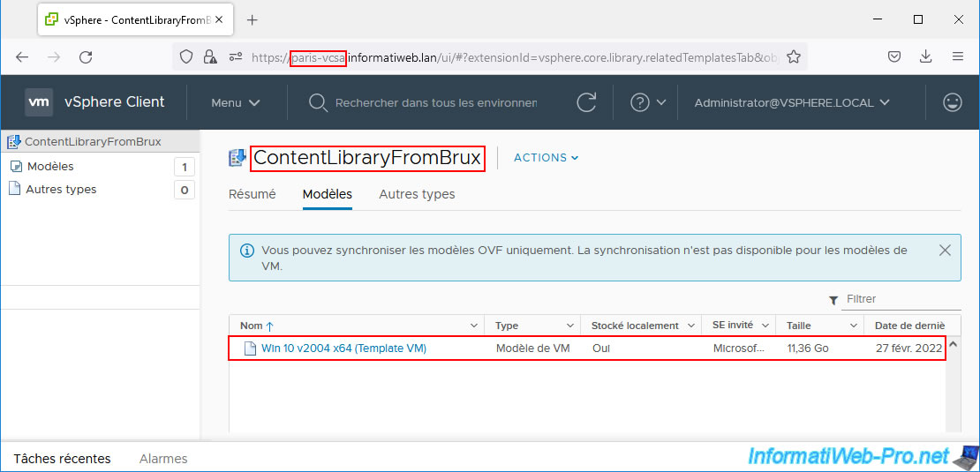Image resolution: width=980 pixels, height=472 pixels.
Task: Click the tracking protection shield icon
Action: pyautogui.click(x=186, y=57)
